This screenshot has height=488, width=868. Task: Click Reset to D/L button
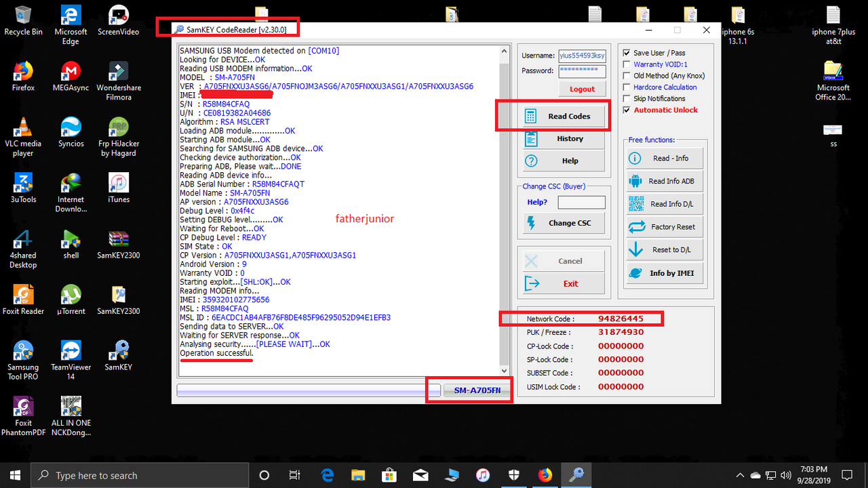[665, 250]
